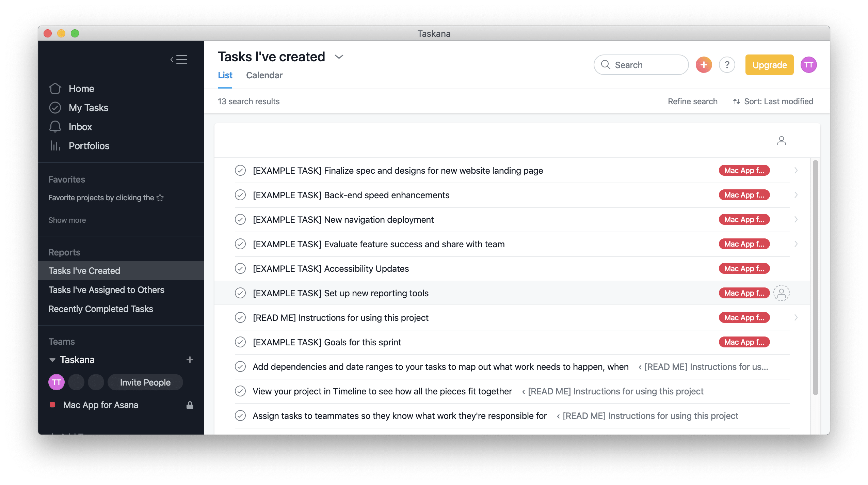Check off Goals for this sprint task

point(240,342)
